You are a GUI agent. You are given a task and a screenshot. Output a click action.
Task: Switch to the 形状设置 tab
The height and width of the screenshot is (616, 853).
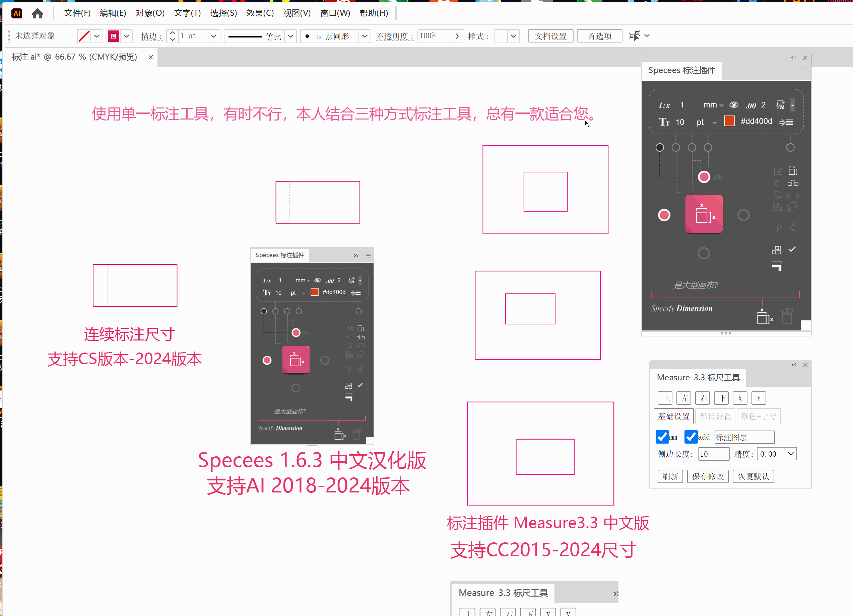click(715, 416)
